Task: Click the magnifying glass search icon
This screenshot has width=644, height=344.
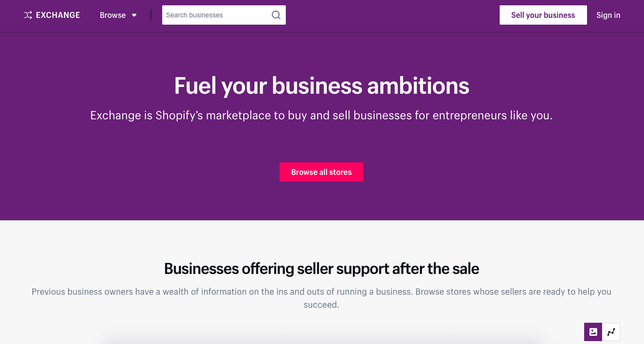Action: tap(276, 15)
